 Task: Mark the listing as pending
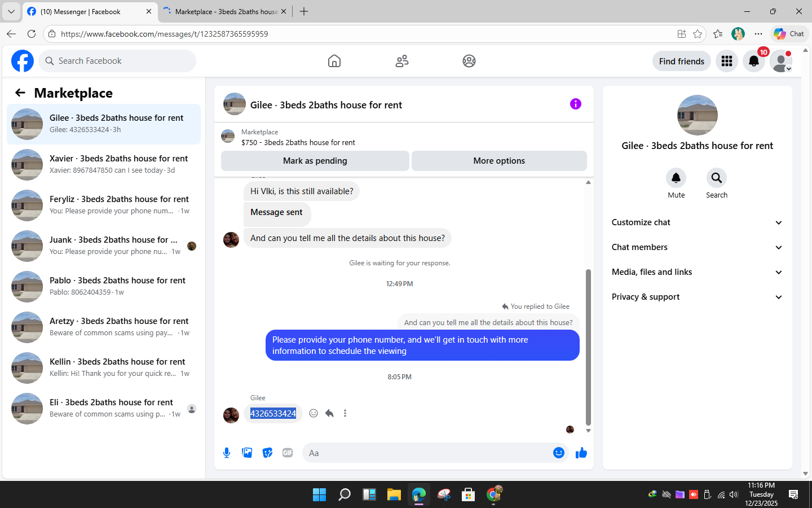tap(315, 161)
